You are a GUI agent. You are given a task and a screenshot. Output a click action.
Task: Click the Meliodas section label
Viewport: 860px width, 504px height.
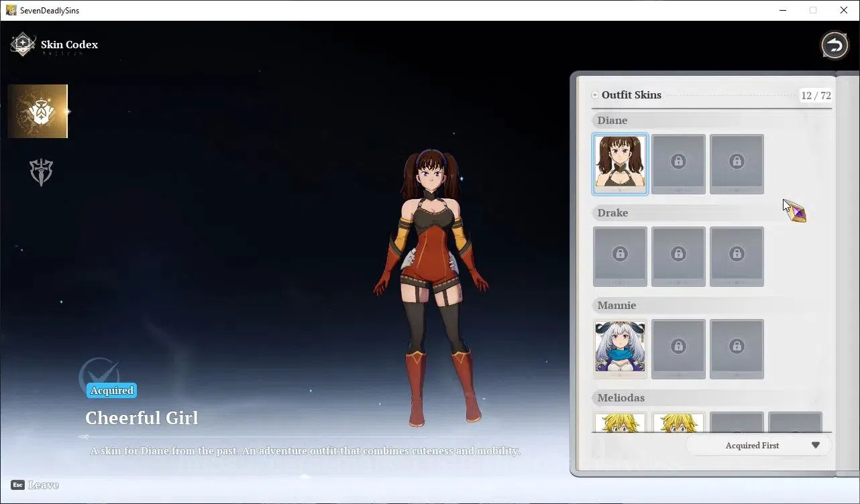pos(621,398)
